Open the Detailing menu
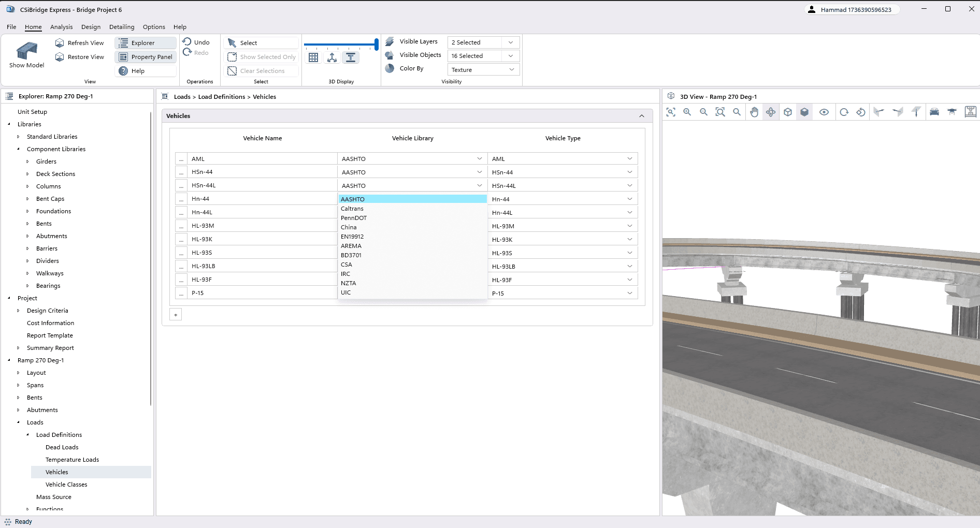Image resolution: width=980 pixels, height=528 pixels. [122, 27]
